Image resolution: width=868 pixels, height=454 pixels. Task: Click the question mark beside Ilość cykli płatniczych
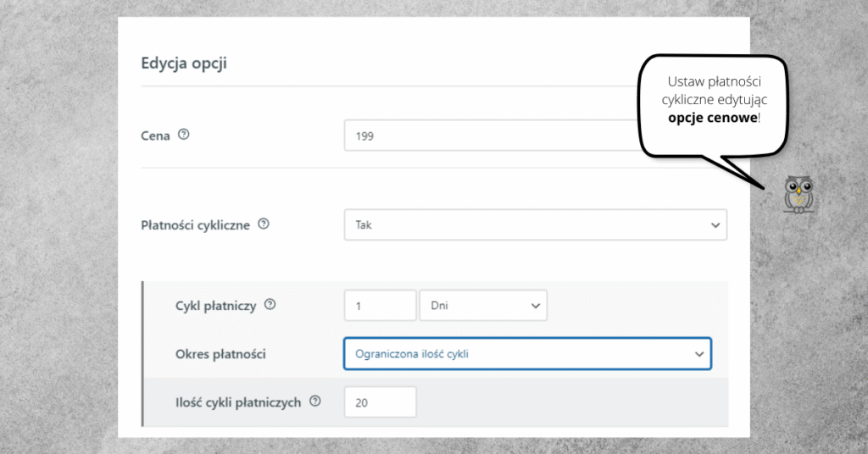pos(315,401)
